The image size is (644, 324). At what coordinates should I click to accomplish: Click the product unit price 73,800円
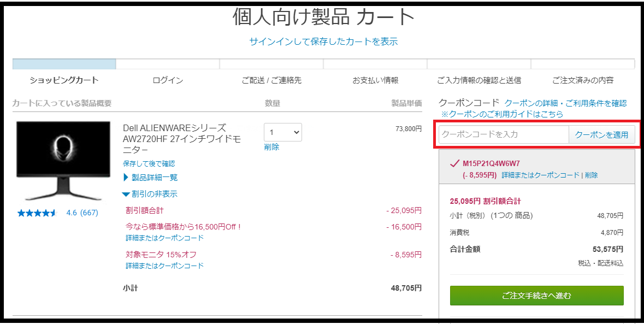pos(409,129)
